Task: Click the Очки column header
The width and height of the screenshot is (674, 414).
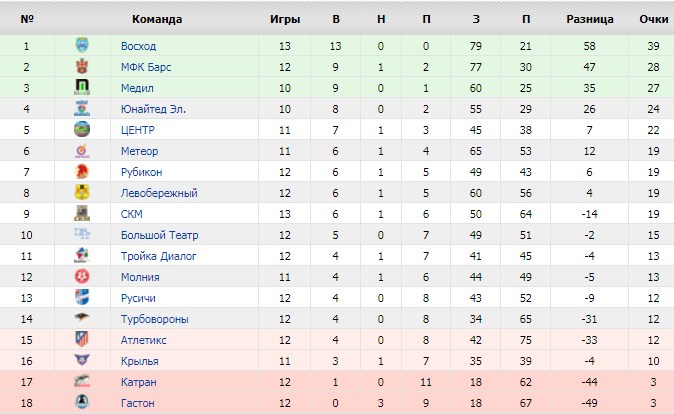Action: (653, 19)
